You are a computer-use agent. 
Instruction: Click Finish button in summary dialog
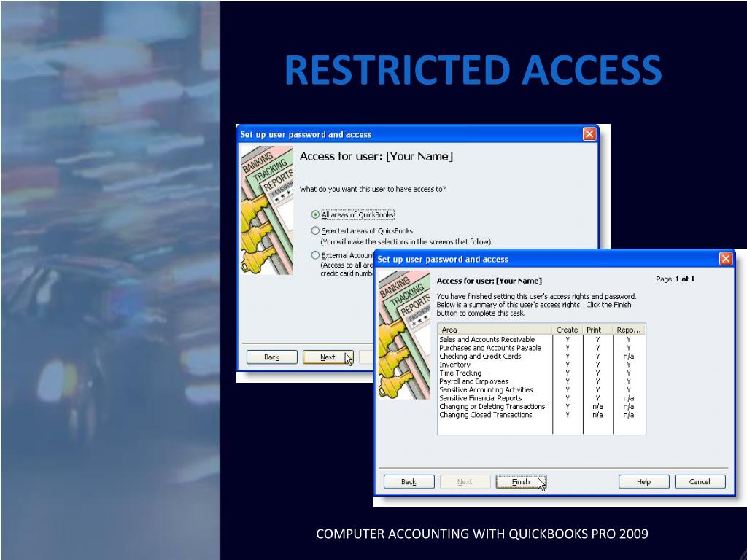[521, 481]
